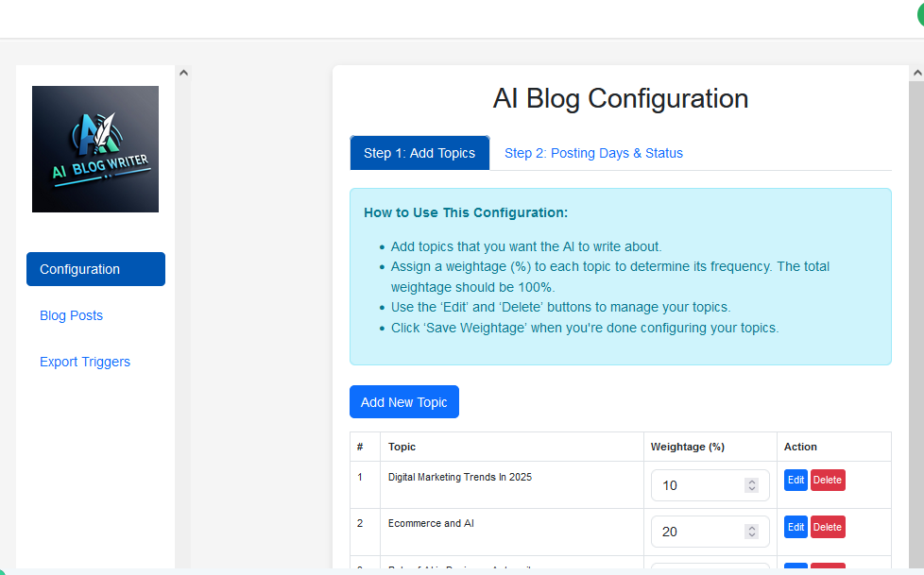
Task: Open the Blog Posts page
Action: [71, 315]
